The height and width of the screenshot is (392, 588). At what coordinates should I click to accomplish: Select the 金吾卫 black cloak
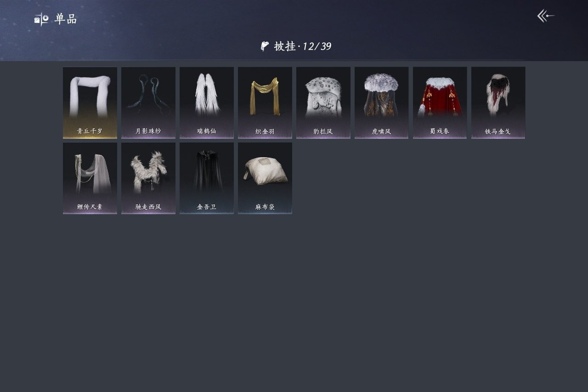pyautogui.click(x=207, y=178)
